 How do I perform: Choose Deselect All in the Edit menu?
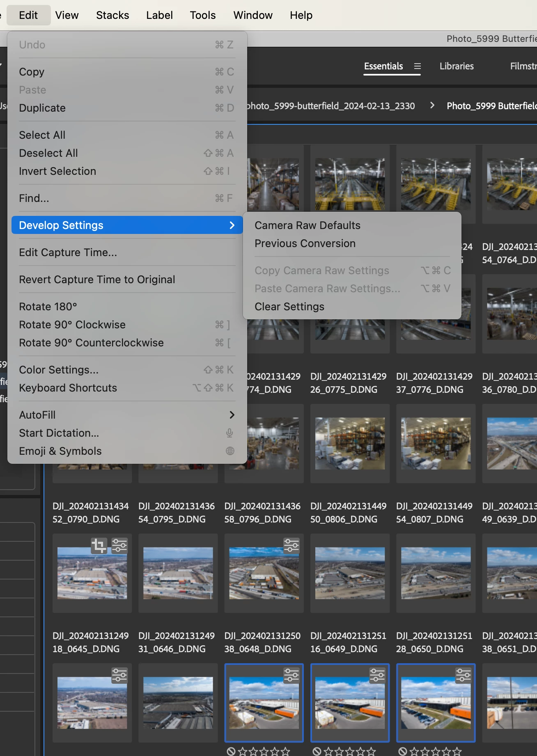pyautogui.click(x=127, y=153)
